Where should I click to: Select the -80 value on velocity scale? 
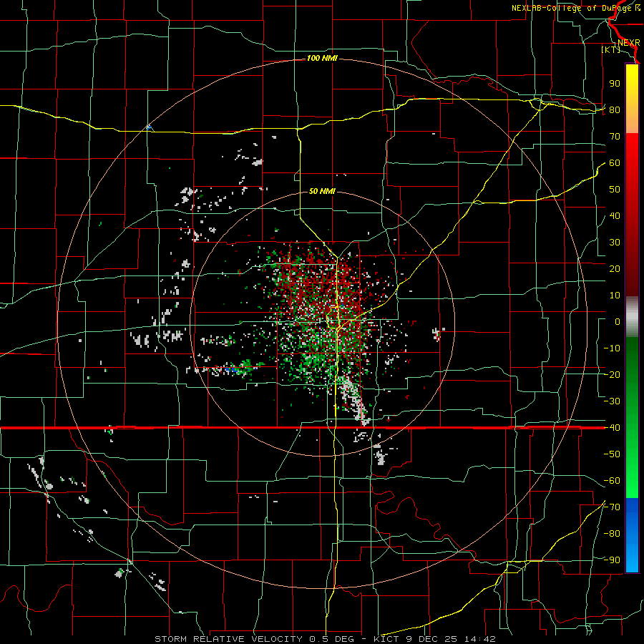[612, 534]
